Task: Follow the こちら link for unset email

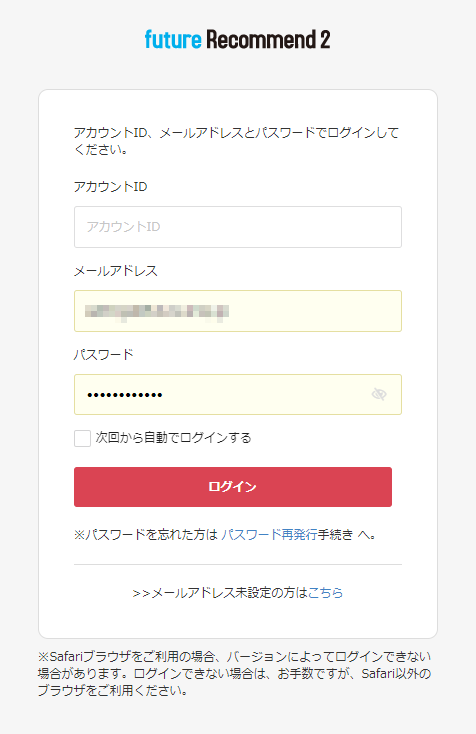Action: (325, 593)
